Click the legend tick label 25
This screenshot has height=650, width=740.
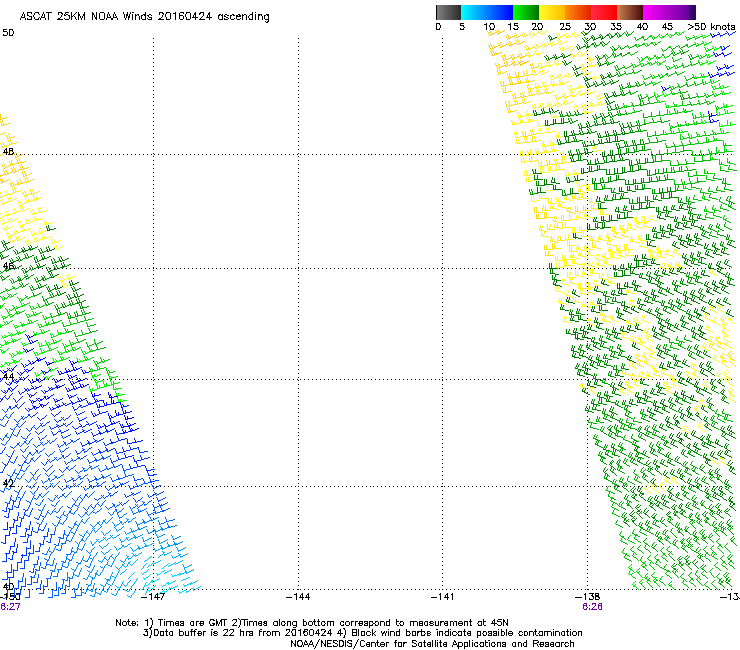565,27
